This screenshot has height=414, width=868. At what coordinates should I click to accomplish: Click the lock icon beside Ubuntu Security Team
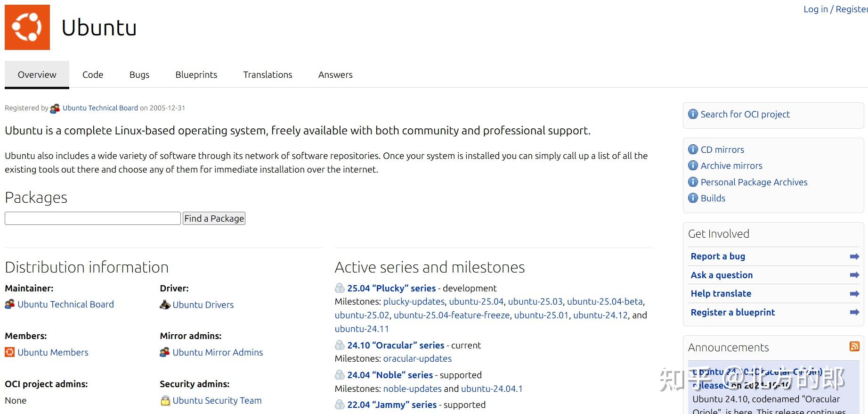click(x=165, y=400)
